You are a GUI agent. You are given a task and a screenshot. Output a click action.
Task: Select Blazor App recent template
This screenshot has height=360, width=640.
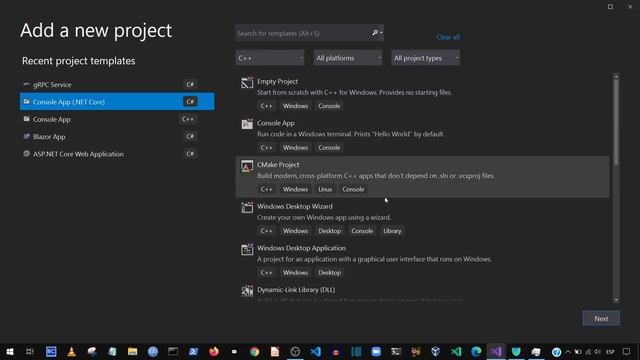(117, 136)
